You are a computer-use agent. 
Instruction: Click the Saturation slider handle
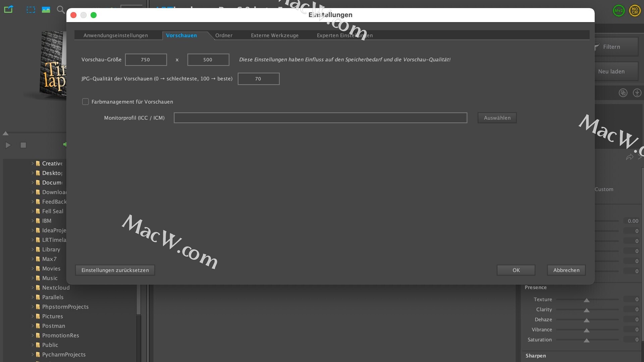click(586, 341)
